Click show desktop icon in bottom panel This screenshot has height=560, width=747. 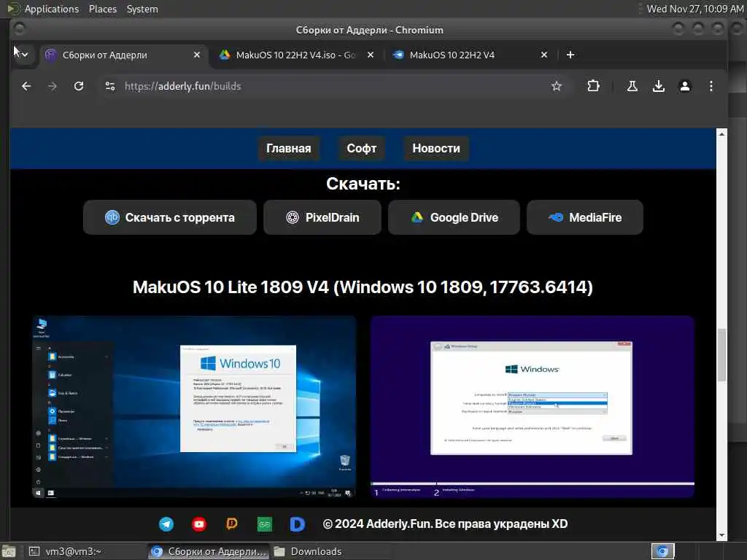[9, 551]
